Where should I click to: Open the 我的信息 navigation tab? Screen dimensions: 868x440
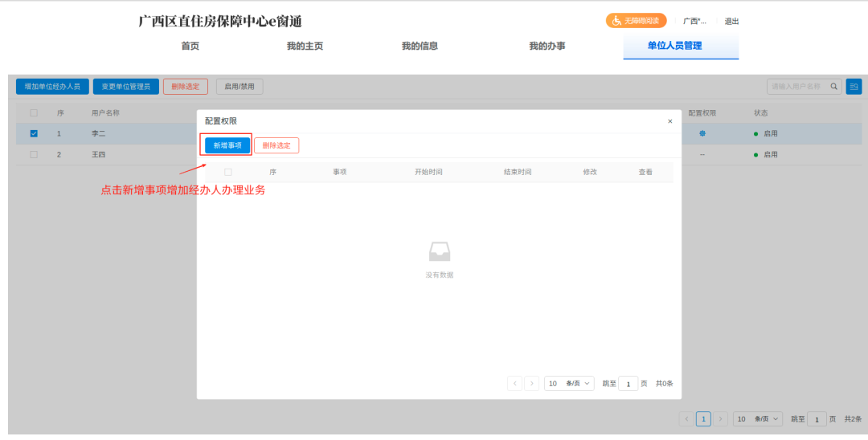[420, 46]
